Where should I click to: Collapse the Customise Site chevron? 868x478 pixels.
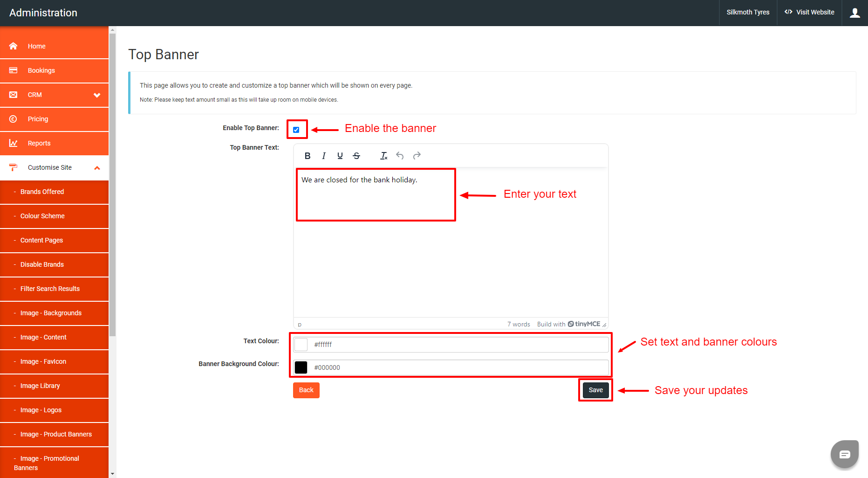(x=97, y=168)
